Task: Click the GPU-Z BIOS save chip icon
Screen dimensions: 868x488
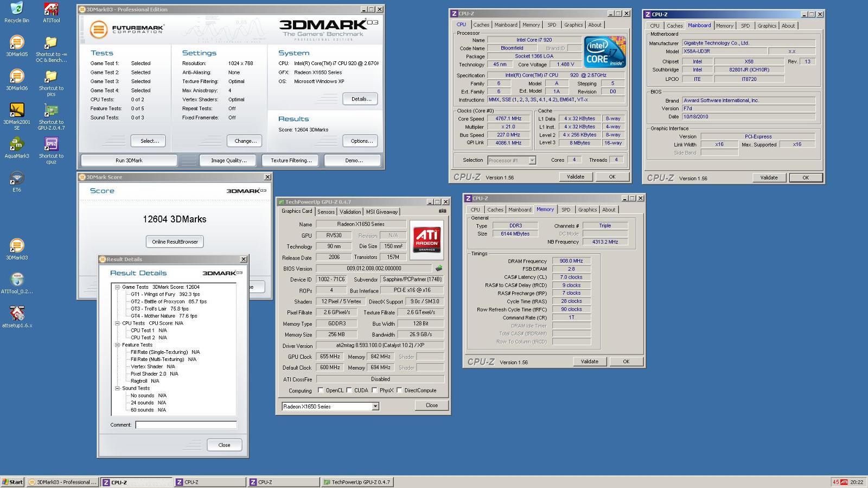Action: click(x=439, y=268)
